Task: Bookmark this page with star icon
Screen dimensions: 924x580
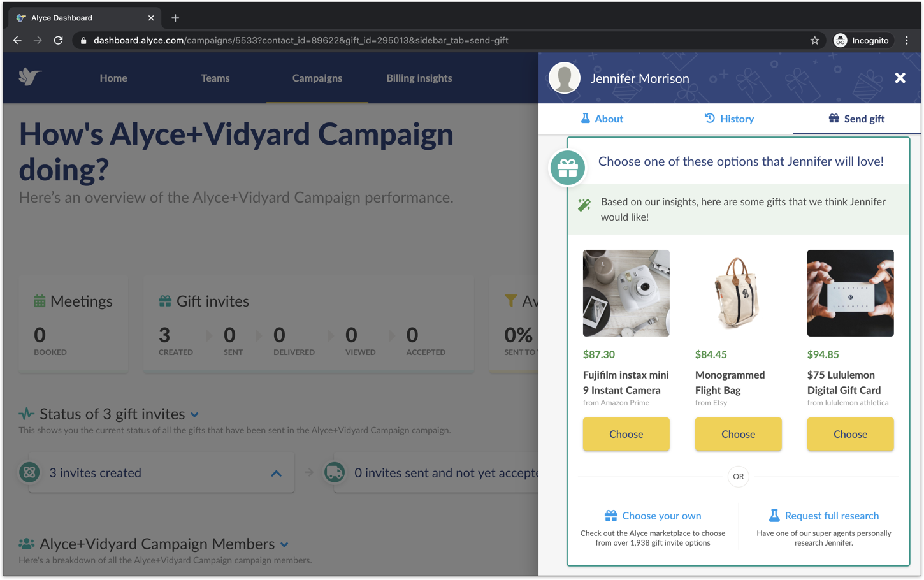Action: 814,40
